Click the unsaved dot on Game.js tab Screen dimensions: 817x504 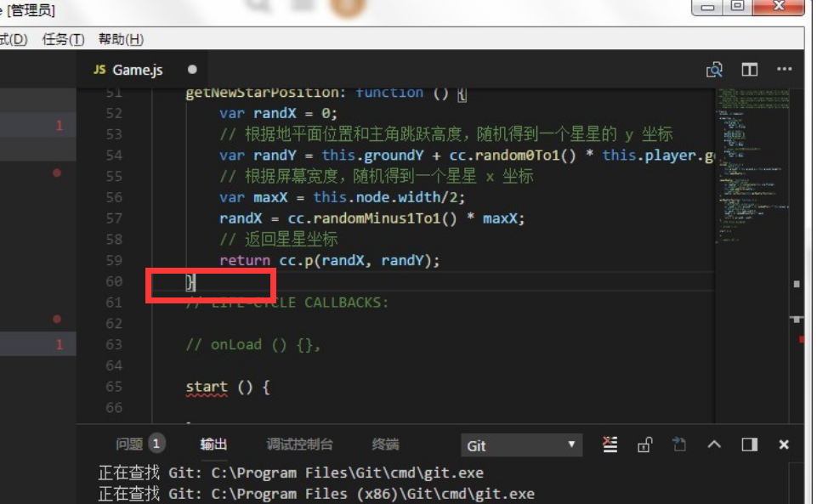coord(192,69)
